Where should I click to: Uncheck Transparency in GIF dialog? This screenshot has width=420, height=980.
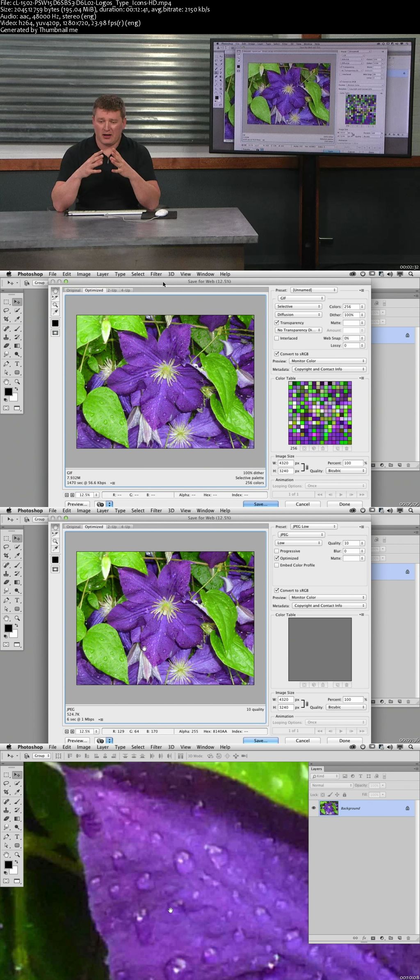pos(277,323)
